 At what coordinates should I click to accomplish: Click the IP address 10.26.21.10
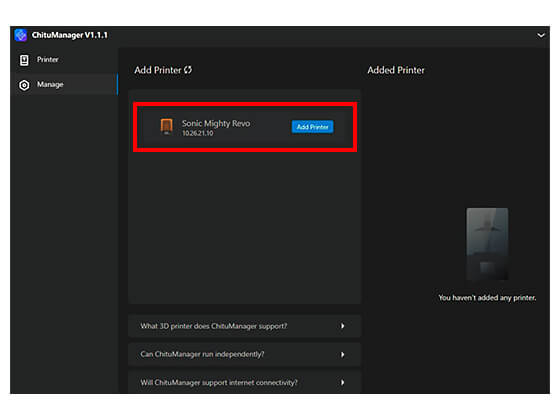pos(198,133)
